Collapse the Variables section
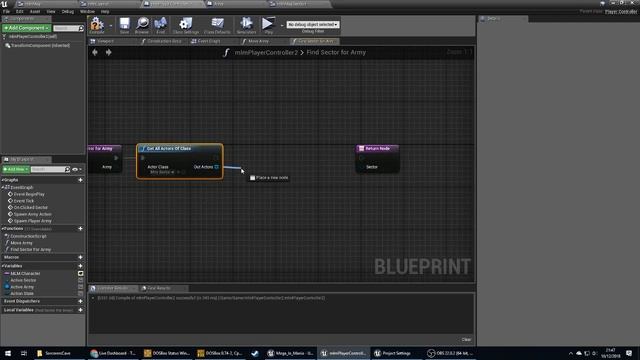This screenshot has height=360, width=640. click(2, 266)
